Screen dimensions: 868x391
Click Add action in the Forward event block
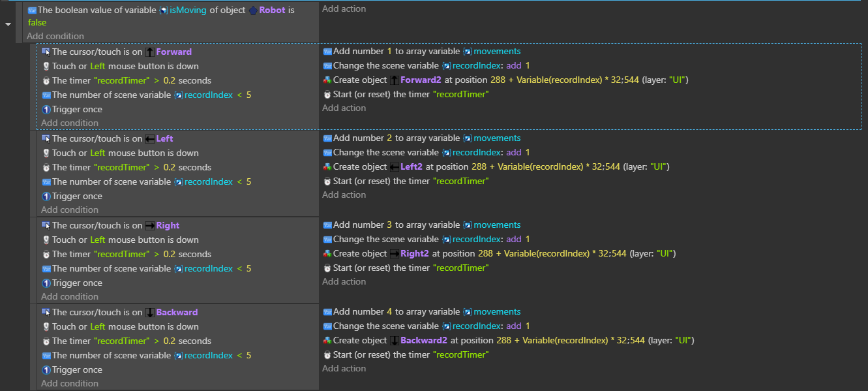point(344,108)
